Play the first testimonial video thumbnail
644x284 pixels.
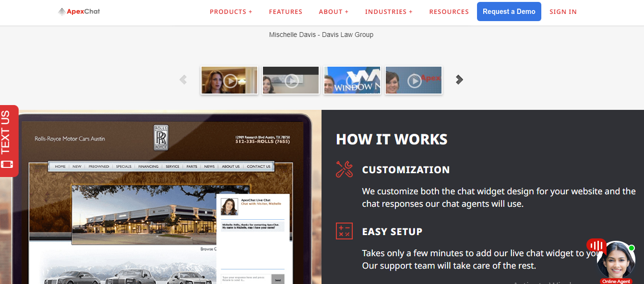[229, 80]
